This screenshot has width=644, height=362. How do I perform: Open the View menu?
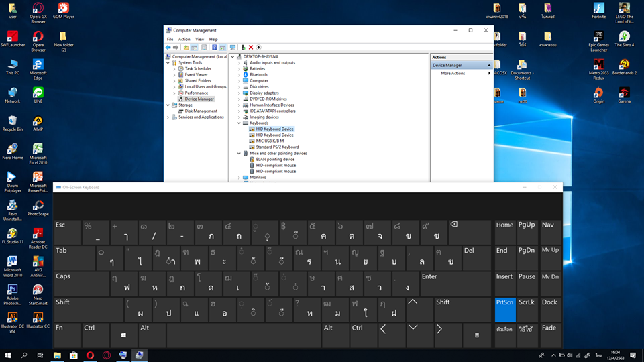pos(199,39)
